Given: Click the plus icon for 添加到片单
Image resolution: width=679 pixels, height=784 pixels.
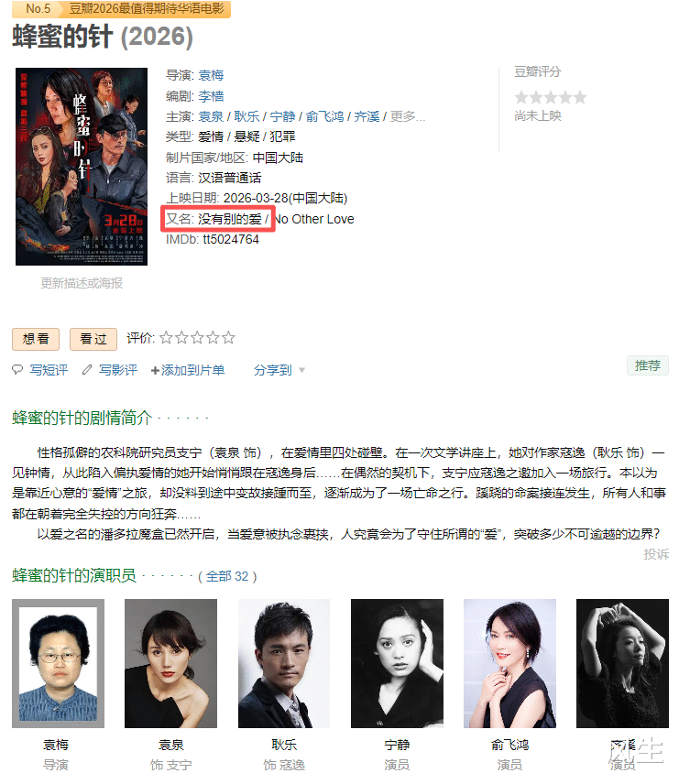Looking at the screenshot, I should (x=155, y=371).
